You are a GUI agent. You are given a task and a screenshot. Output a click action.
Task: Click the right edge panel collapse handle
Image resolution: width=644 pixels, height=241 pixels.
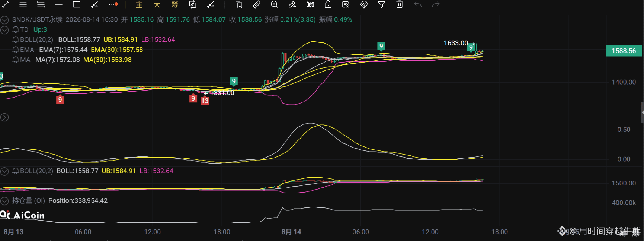click(642, 112)
